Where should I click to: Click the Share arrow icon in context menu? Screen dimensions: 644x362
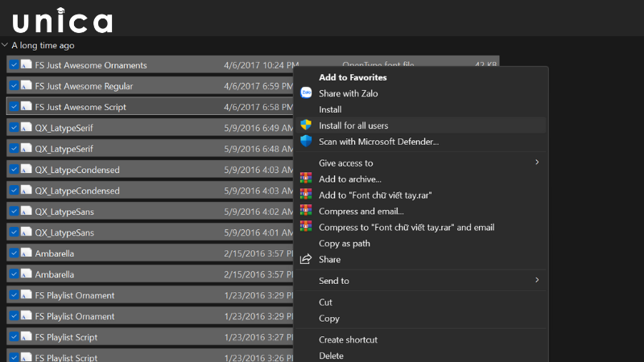pos(306,259)
